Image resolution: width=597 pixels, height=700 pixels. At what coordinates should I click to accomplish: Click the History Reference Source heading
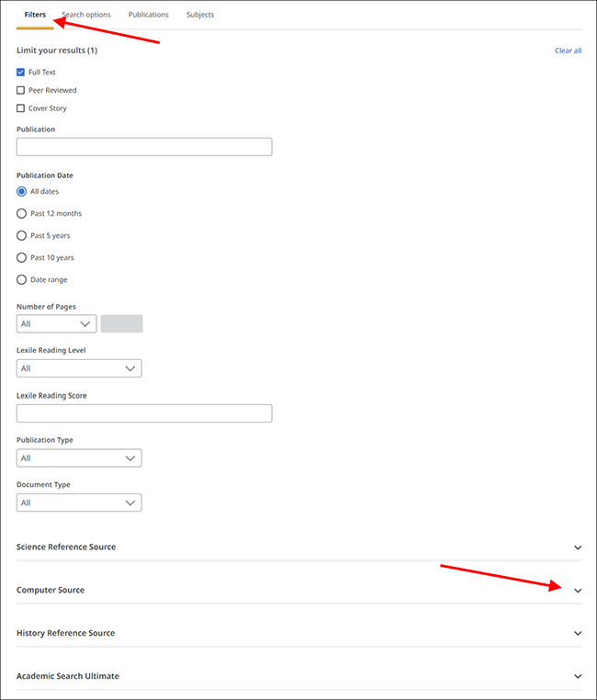65,633
